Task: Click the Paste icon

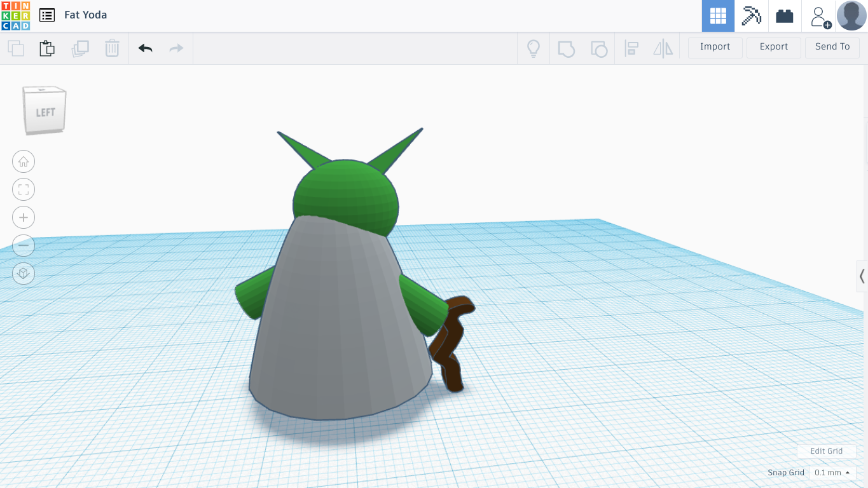Action: point(47,48)
